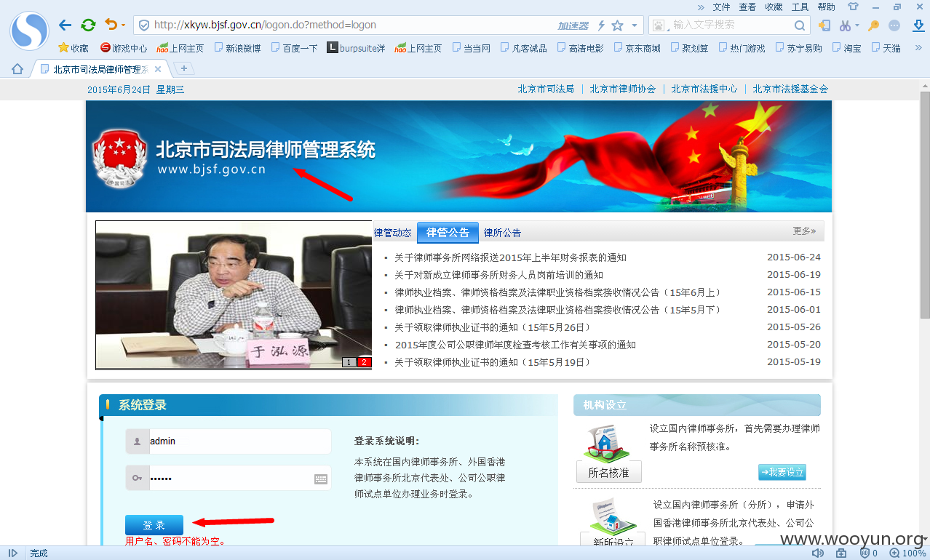Open the 游戏中心 bookmark
The width and height of the screenshot is (930, 560).
pos(124,48)
